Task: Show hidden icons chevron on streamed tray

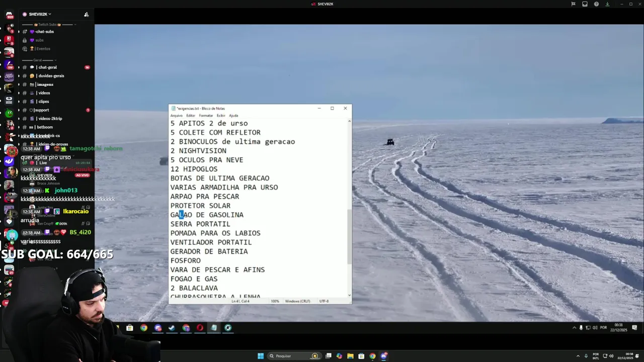Action: click(x=574, y=328)
